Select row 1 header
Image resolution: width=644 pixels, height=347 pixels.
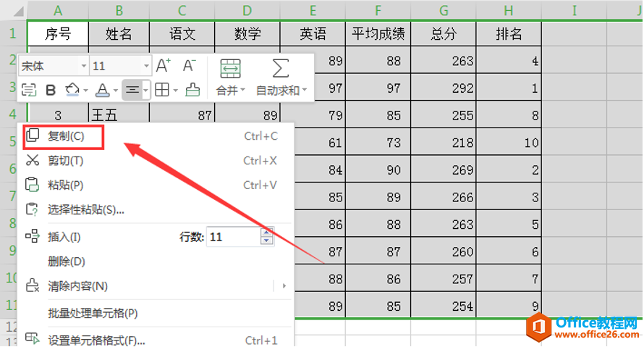(13, 33)
